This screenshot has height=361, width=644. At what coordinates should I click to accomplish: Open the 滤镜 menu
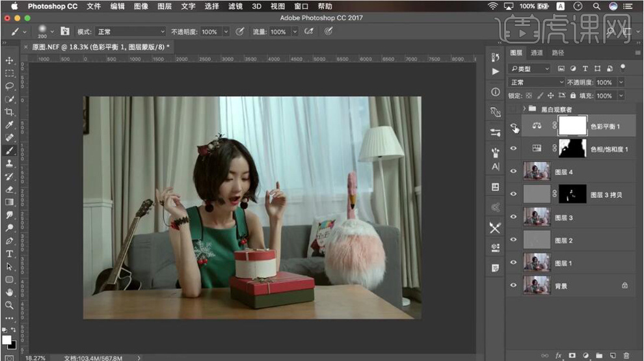235,6
